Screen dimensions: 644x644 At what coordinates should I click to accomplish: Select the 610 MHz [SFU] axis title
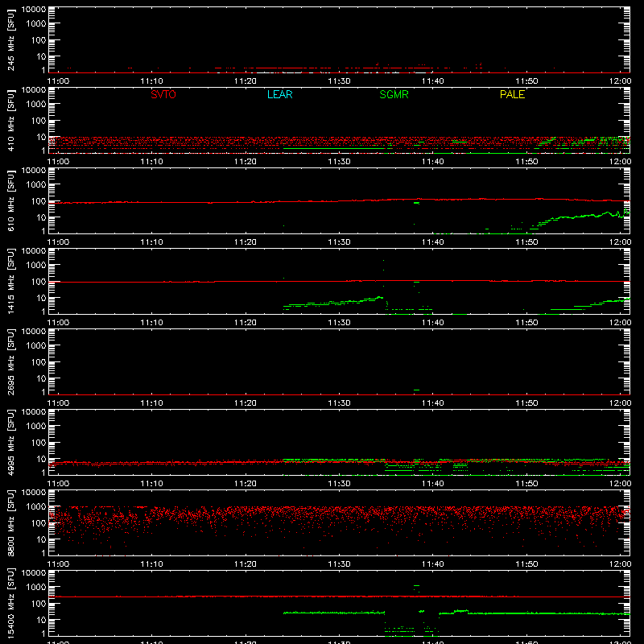coord(10,200)
